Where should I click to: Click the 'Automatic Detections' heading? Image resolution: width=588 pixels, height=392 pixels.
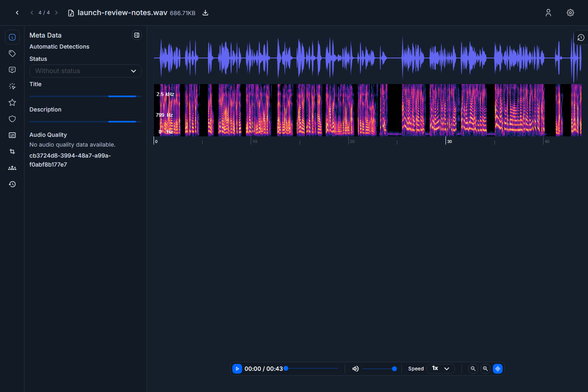point(59,47)
